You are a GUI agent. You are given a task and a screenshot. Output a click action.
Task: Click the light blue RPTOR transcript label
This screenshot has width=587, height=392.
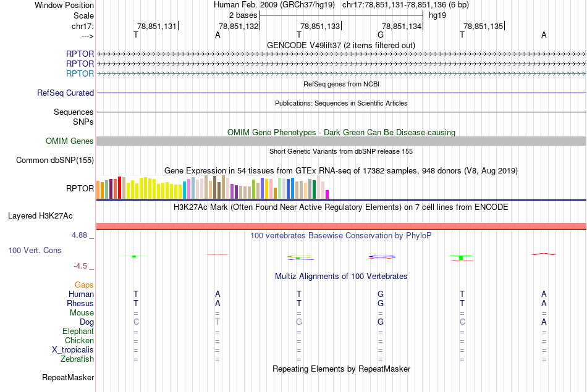[x=80, y=73]
